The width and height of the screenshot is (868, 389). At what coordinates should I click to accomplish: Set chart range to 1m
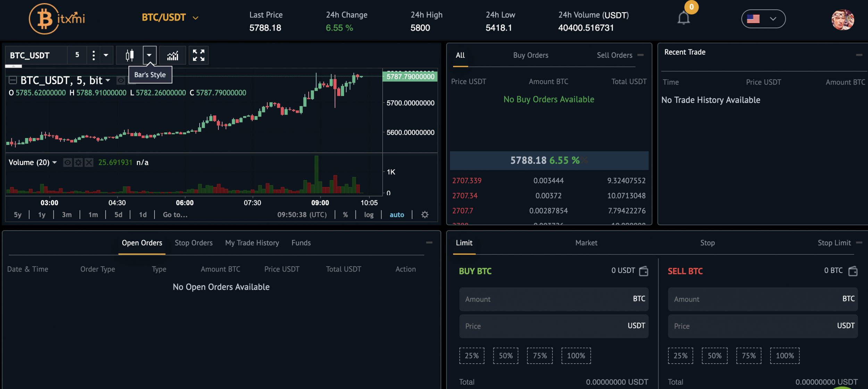click(93, 215)
